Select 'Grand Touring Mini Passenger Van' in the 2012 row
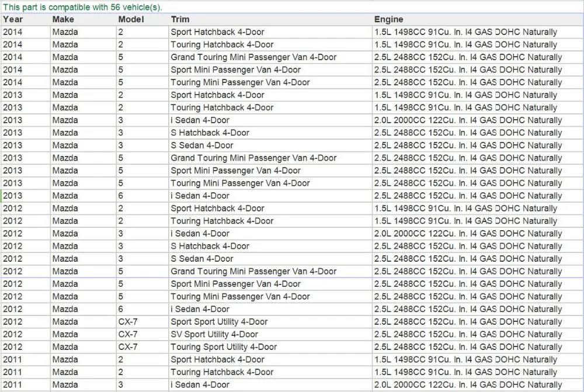This screenshot has height=392, width=584. [x=239, y=272]
